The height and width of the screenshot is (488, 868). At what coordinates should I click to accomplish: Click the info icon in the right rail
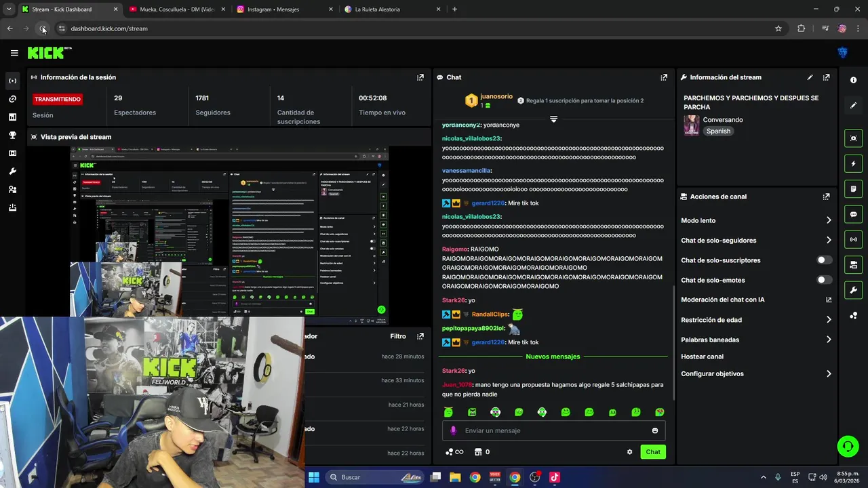[853, 80]
